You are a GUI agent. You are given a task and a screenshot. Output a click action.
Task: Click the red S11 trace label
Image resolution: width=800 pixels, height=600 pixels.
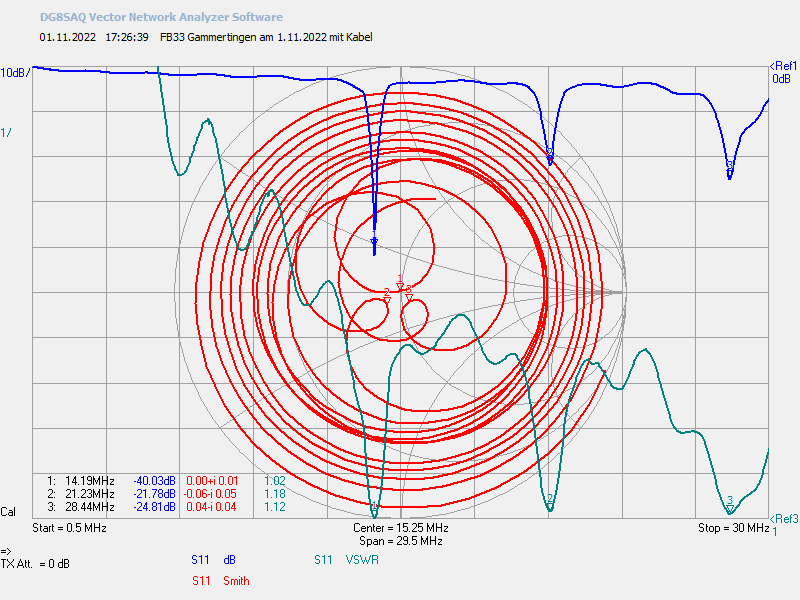201,581
